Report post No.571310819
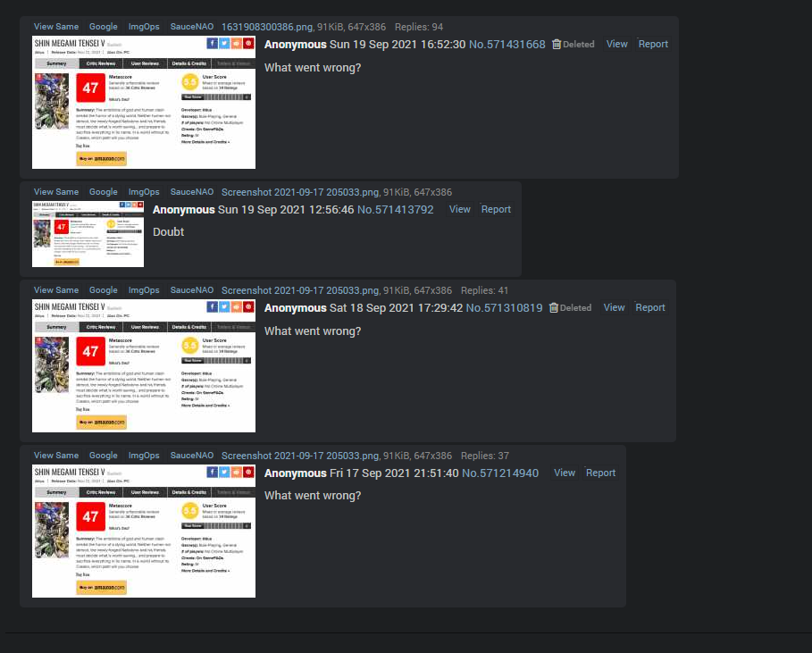 (650, 307)
